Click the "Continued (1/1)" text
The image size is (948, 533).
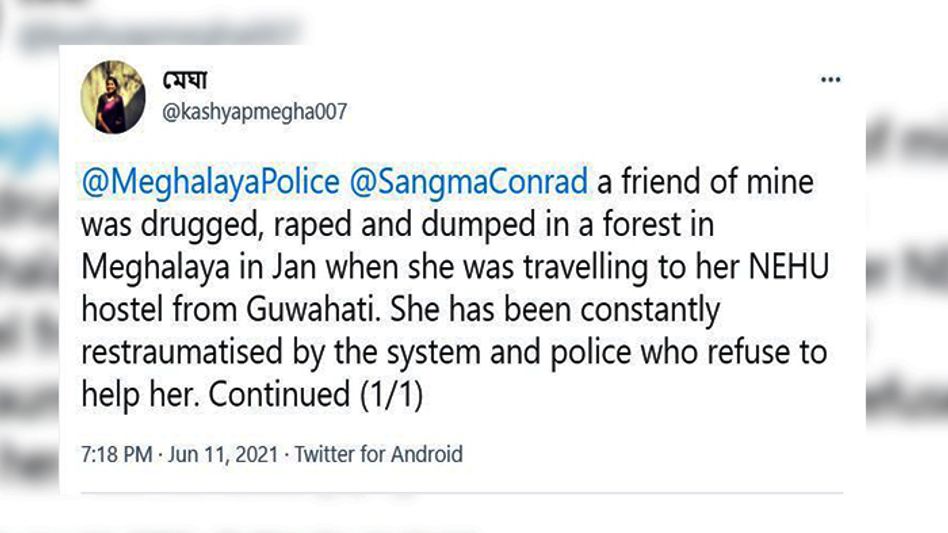tap(316, 395)
